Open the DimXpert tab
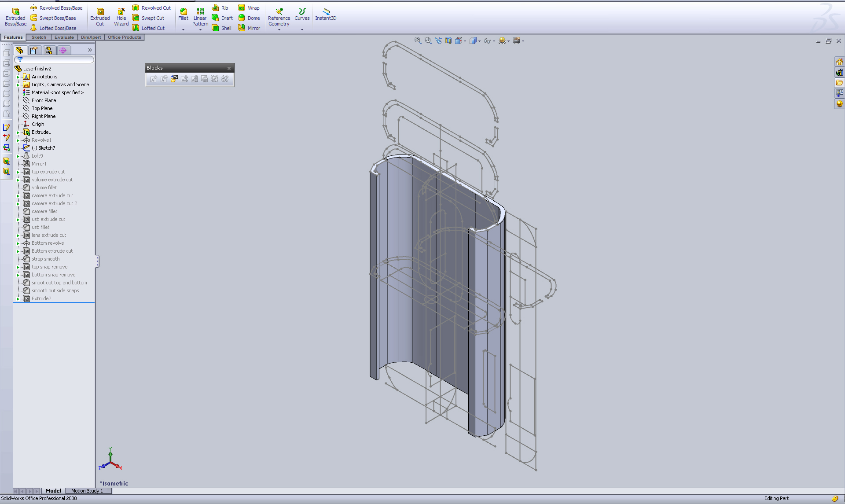Viewport: 845px width, 504px height. pos(91,37)
